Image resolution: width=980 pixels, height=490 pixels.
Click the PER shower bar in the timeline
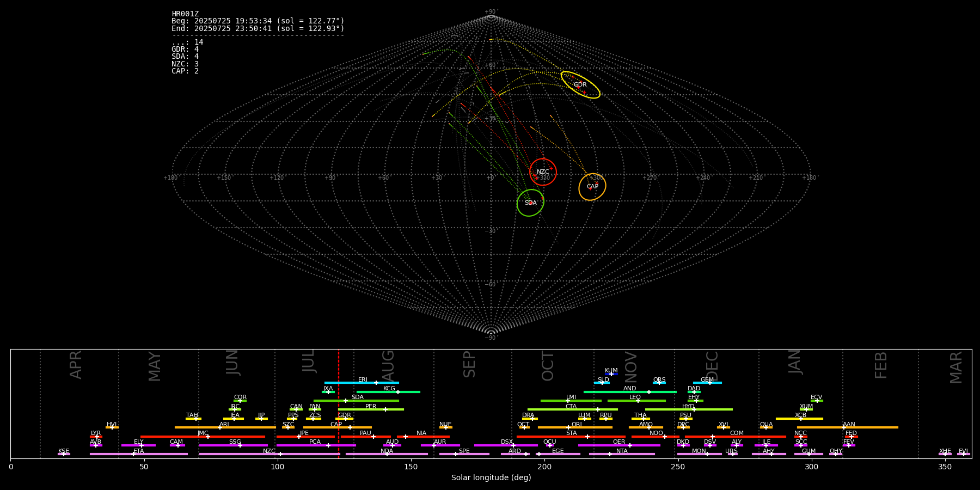click(x=371, y=409)
